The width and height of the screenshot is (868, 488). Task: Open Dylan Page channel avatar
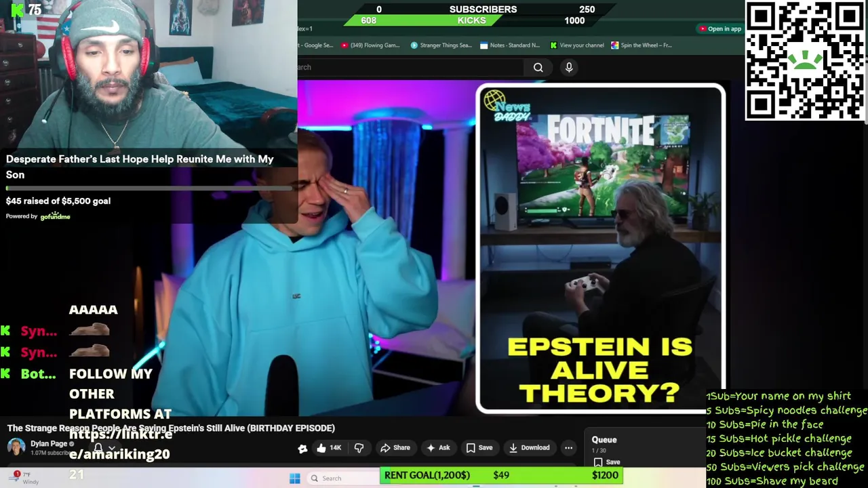coord(16,447)
